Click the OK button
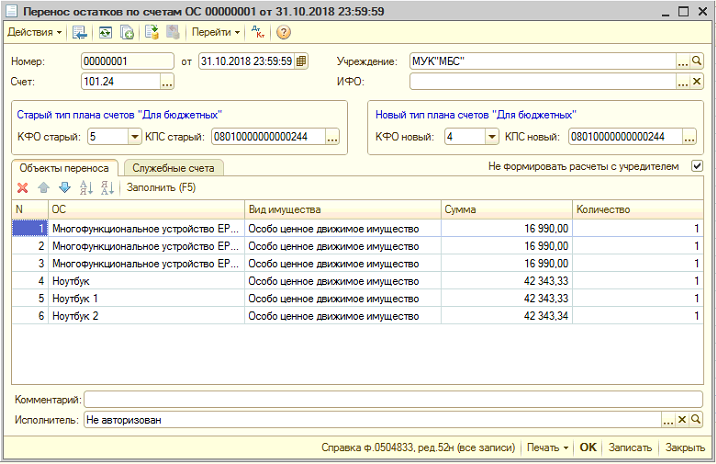The height and width of the screenshot is (464, 716). coord(588,448)
